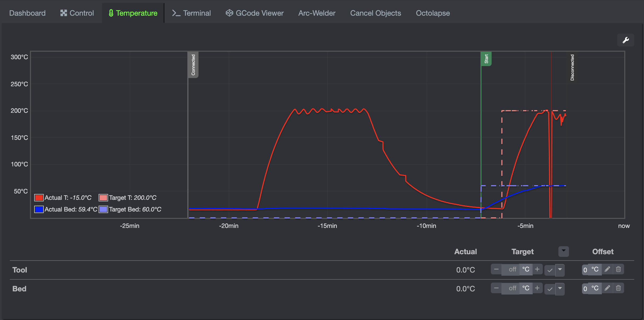Screen dimensions: 644x320
Task: Click the Target T color swatch in the legend
Action: pos(103,198)
